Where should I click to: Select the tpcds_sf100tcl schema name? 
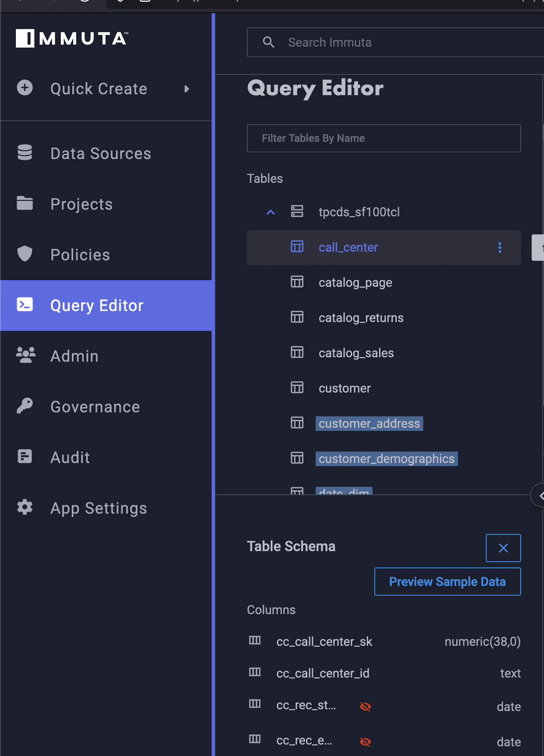[359, 212]
